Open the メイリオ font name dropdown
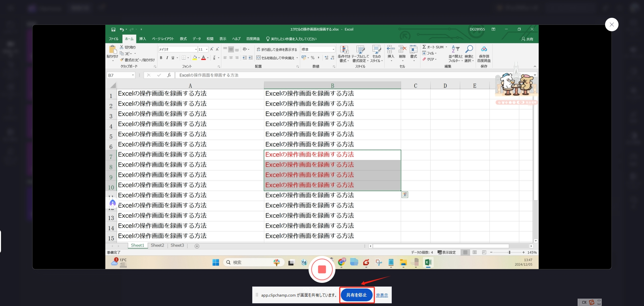Image resolution: width=644 pixels, height=306 pixels. pyautogui.click(x=196, y=49)
